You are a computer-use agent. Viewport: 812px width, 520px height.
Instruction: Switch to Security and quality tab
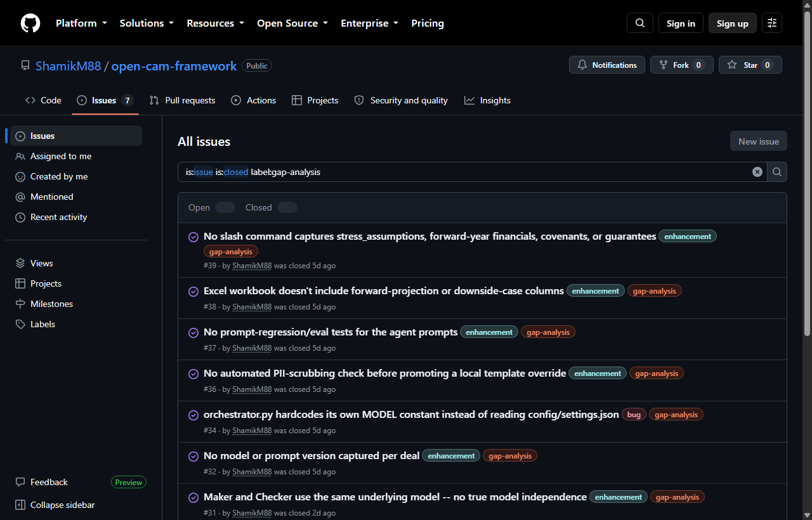[401, 100]
